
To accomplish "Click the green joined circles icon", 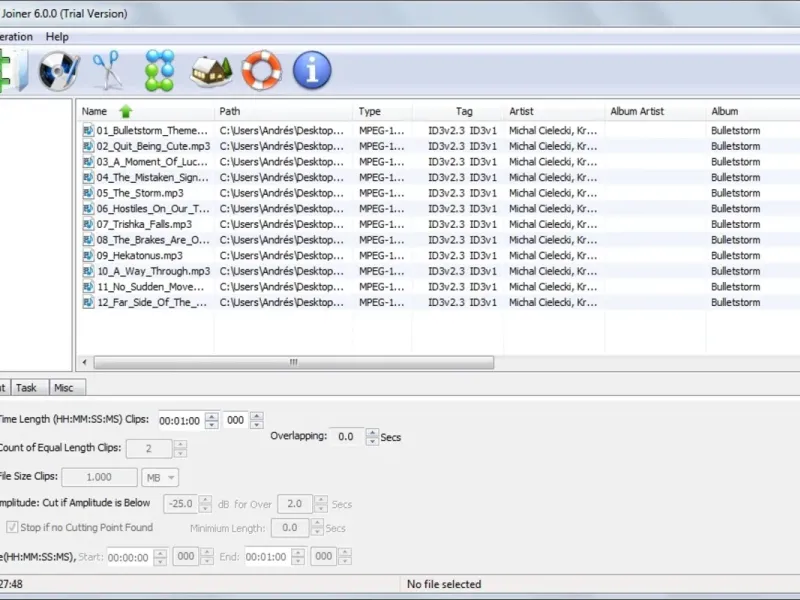I will (160, 70).
